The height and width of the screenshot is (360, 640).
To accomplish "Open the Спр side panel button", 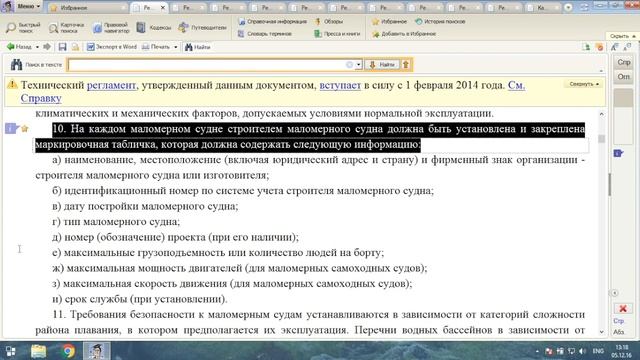I will click(624, 62).
